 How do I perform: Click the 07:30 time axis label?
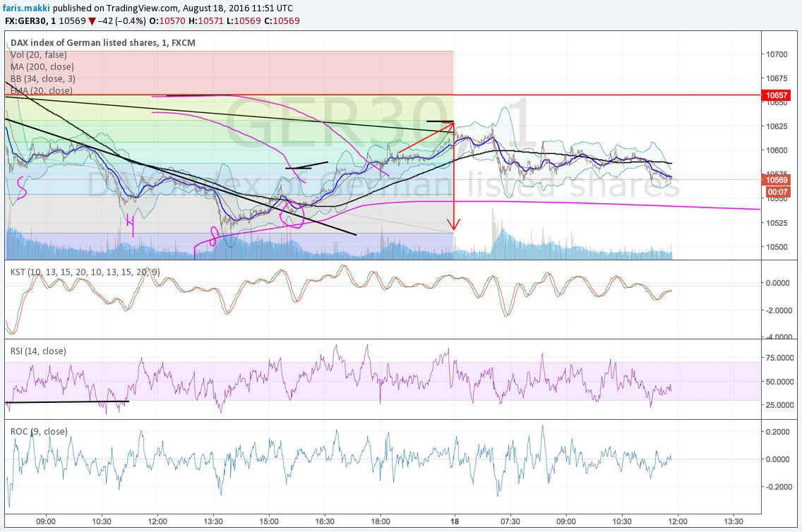(x=510, y=521)
